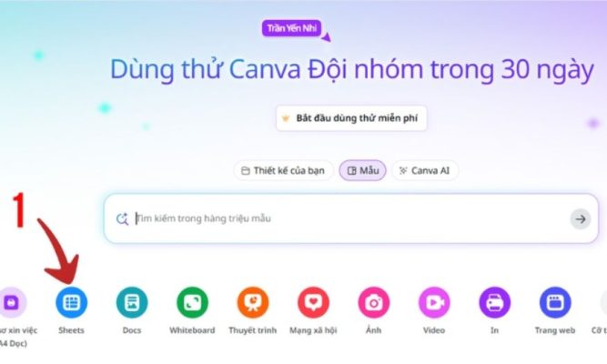Open the pink Ảnh camera icon
The image size is (607, 364).
(374, 302)
